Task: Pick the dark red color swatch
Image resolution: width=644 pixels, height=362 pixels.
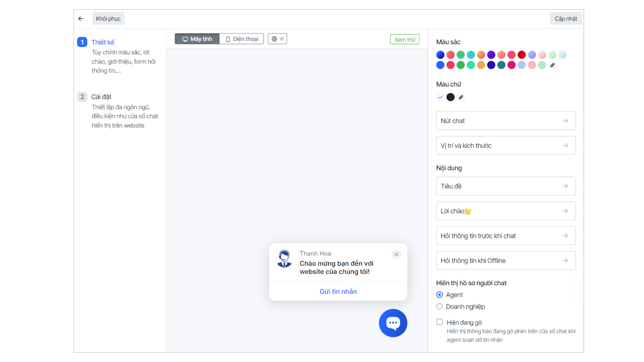Action: pos(522,55)
